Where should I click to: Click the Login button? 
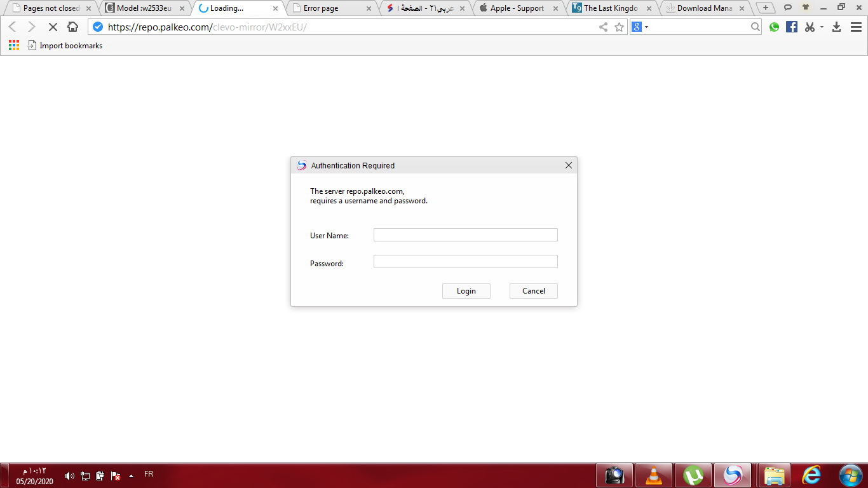click(466, 291)
